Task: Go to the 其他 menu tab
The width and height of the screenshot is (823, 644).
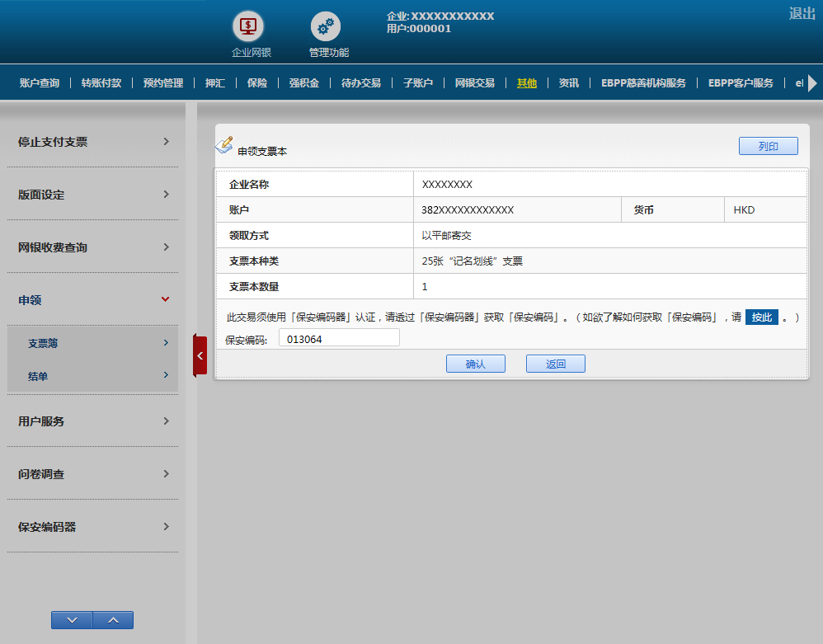Action: coord(527,83)
